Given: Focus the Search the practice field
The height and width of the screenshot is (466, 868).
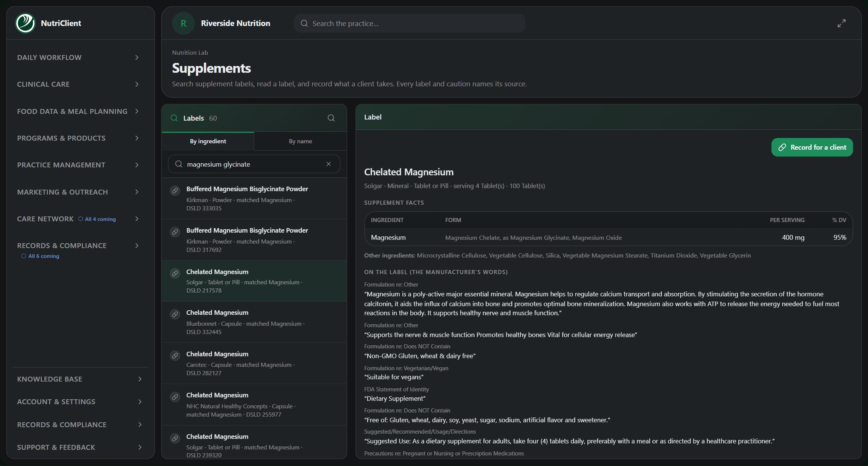Looking at the screenshot, I should click(410, 23).
